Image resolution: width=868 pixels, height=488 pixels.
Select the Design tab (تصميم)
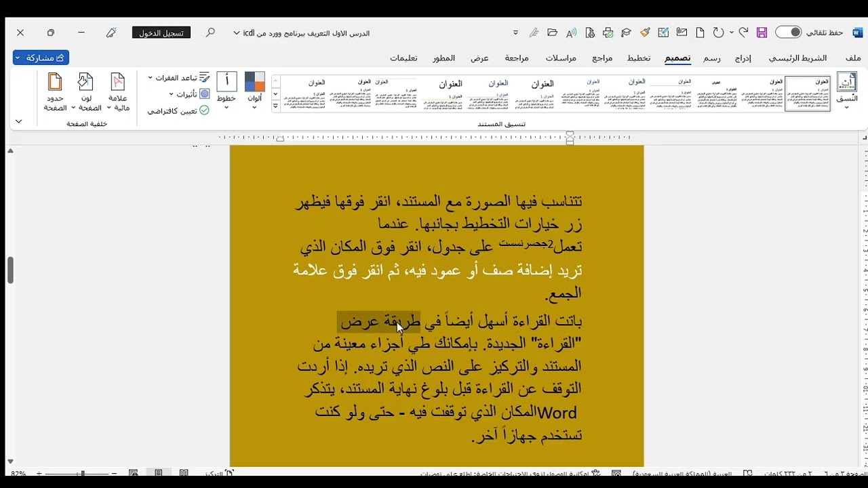[x=677, y=58]
